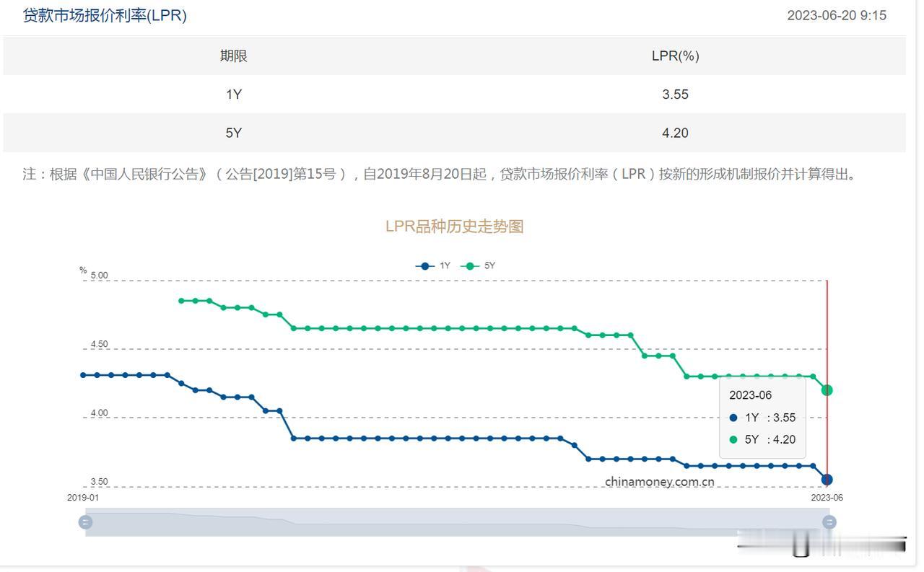The width and height of the screenshot is (924, 572).
Task: Click the LPR(%) column header
Action: click(675, 56)
